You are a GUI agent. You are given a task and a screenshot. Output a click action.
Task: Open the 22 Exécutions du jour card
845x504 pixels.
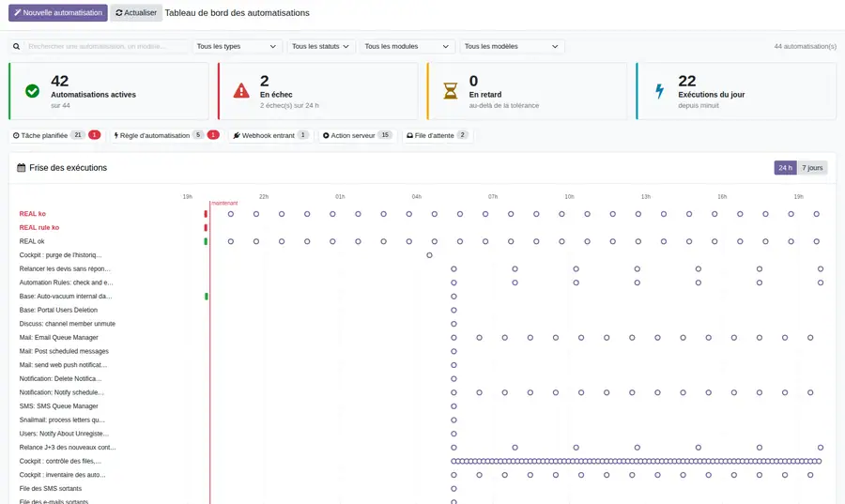736,91
